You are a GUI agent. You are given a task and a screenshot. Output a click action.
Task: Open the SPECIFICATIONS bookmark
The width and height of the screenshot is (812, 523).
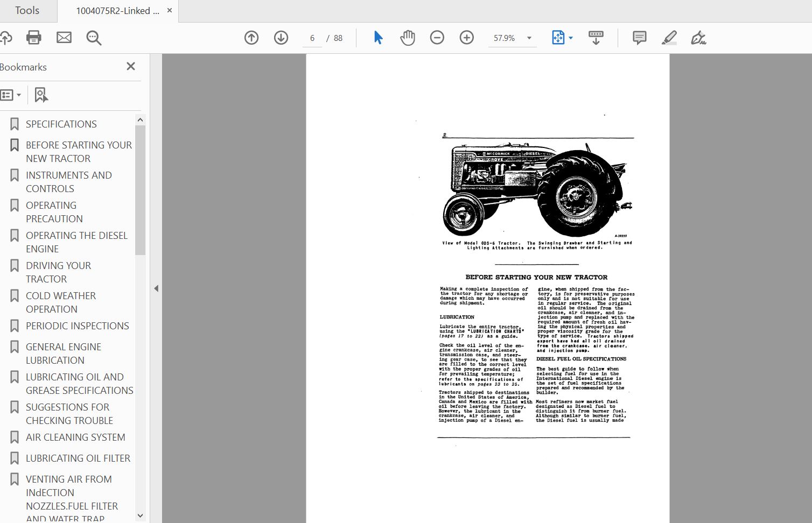pos(61,124)
